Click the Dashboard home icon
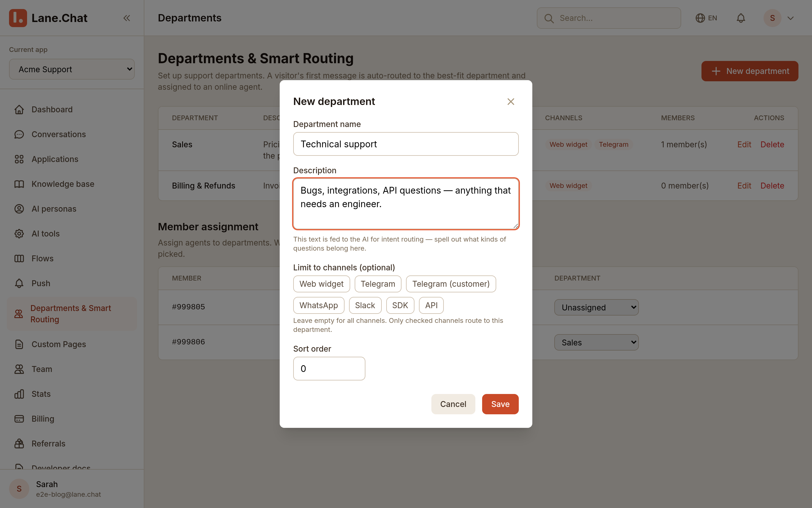This screenshot has width=812, height=508. pos(19,110)
